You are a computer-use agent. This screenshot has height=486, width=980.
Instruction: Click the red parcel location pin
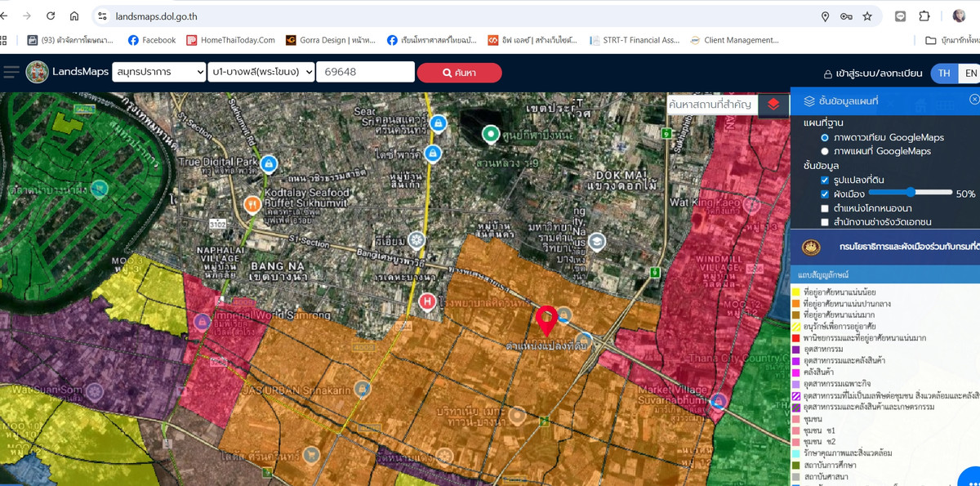coord(546,319)
